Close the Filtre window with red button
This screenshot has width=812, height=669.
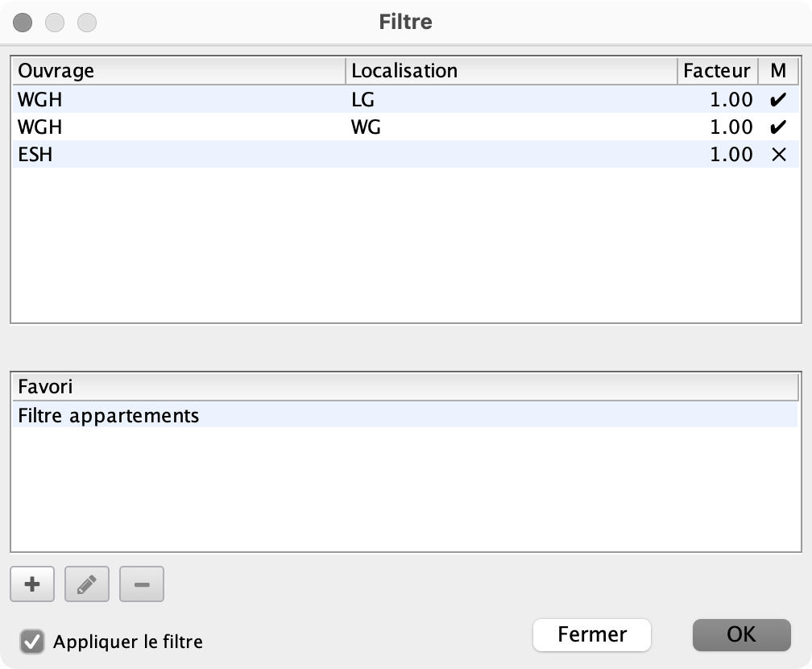pyautogui.click(x=23, y=22)
